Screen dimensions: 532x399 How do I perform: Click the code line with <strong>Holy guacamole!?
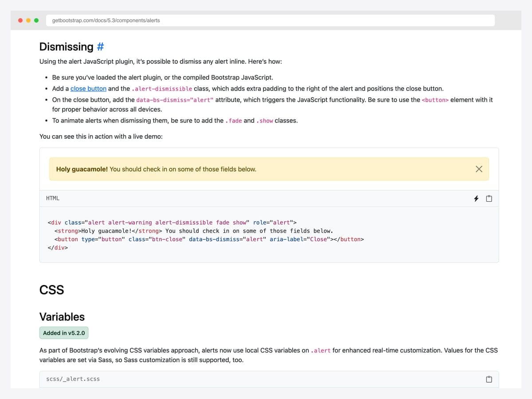[x=194, y=231]
